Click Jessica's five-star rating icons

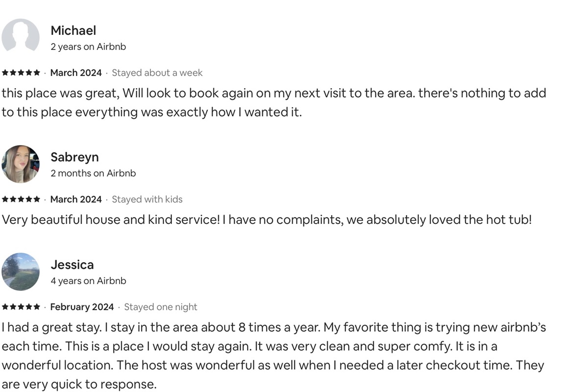(x=21, y=307)
